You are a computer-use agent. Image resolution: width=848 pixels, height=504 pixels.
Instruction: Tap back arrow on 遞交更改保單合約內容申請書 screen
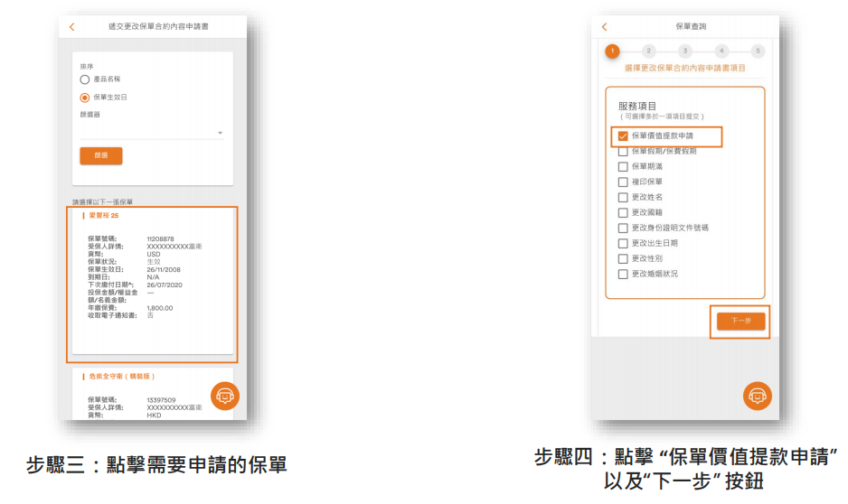[x=72, y=27]
